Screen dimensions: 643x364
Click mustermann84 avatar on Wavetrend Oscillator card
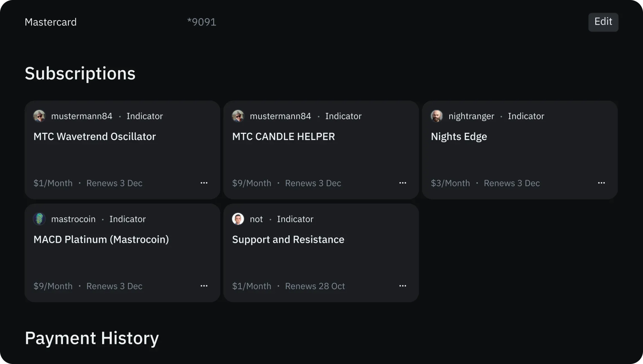tap(39, 116)
